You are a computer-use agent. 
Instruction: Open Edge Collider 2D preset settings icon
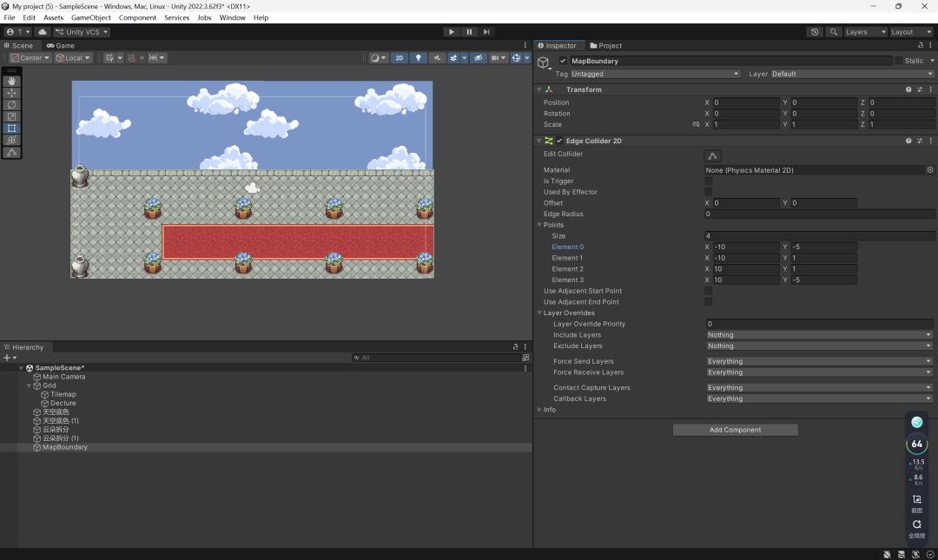920,142
